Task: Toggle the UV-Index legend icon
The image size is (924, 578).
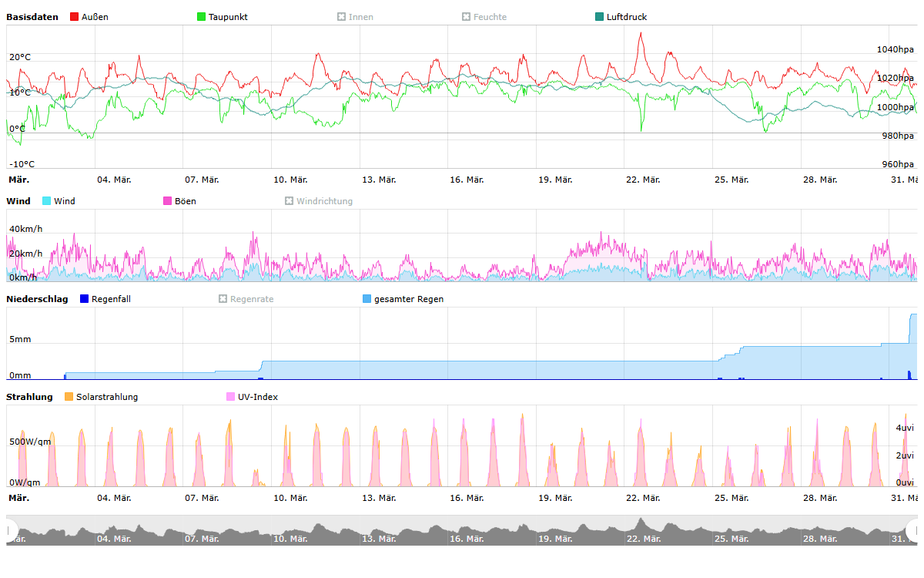Action: 231,397
